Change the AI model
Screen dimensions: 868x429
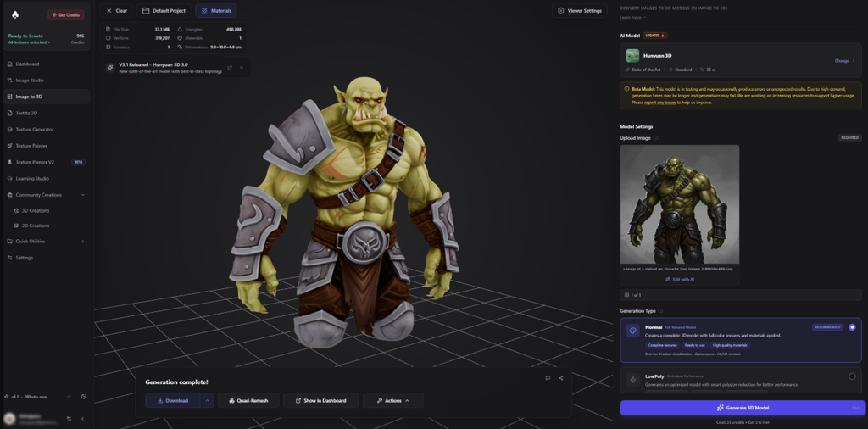point(845,61)
